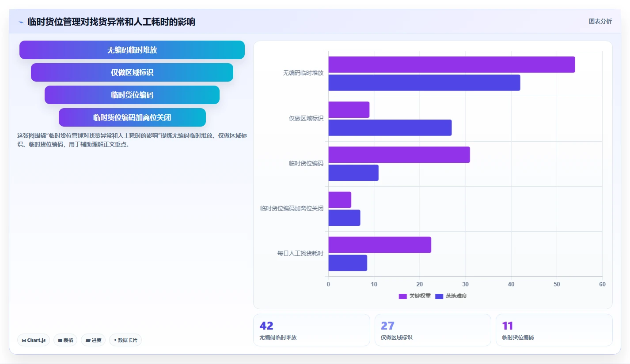Click the small icon beside the page title
This screenshot has height=364, width=630.
(21, 22)
